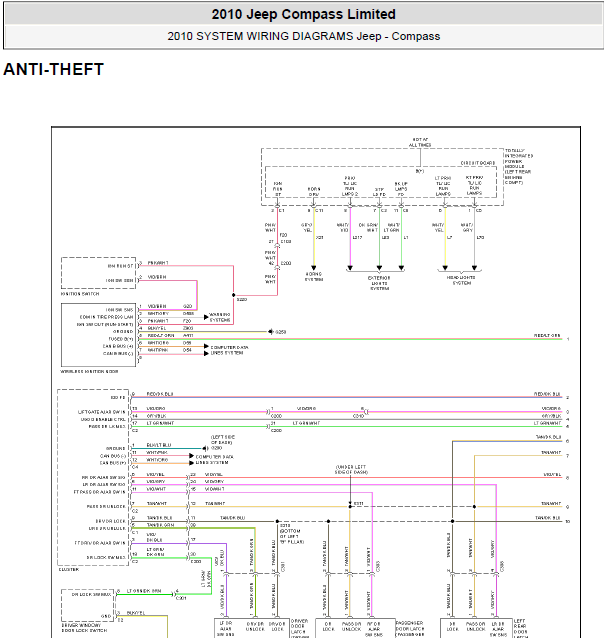Select the "BOTTOM OF LEFT 'B' PILLAR" note
This screenshot has width=604, height=638.
pos(291,536)
